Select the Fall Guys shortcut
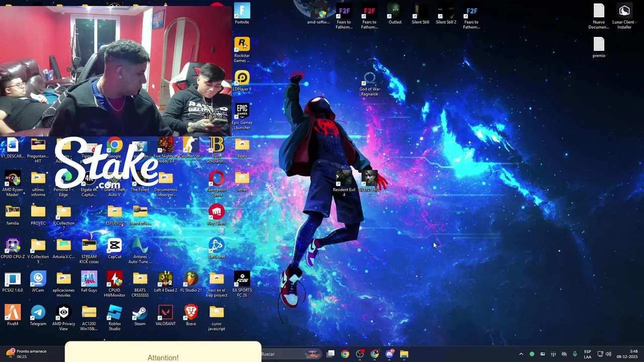644x362 pixels. tap(89, 282)
